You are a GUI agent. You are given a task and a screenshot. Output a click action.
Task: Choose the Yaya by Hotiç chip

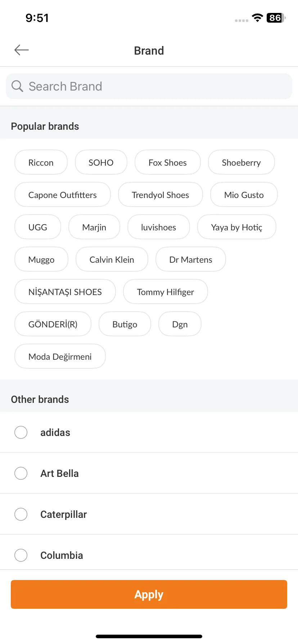(236, 227)
